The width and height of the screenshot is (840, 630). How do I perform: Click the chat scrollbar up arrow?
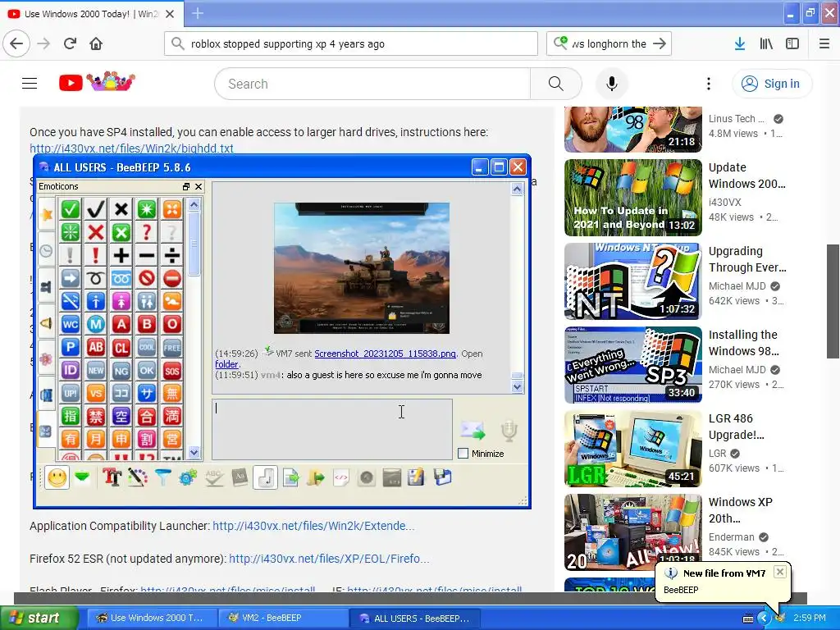[517, 189]
